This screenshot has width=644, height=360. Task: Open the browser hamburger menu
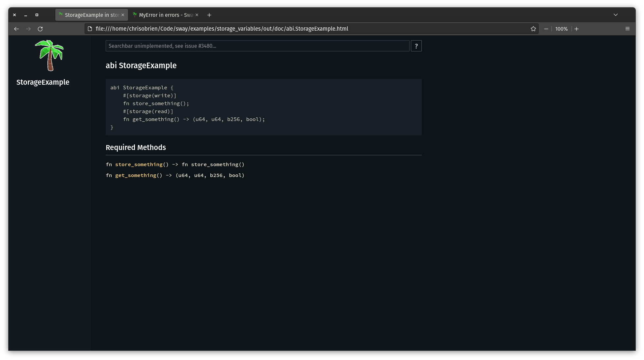coord(628,29)
